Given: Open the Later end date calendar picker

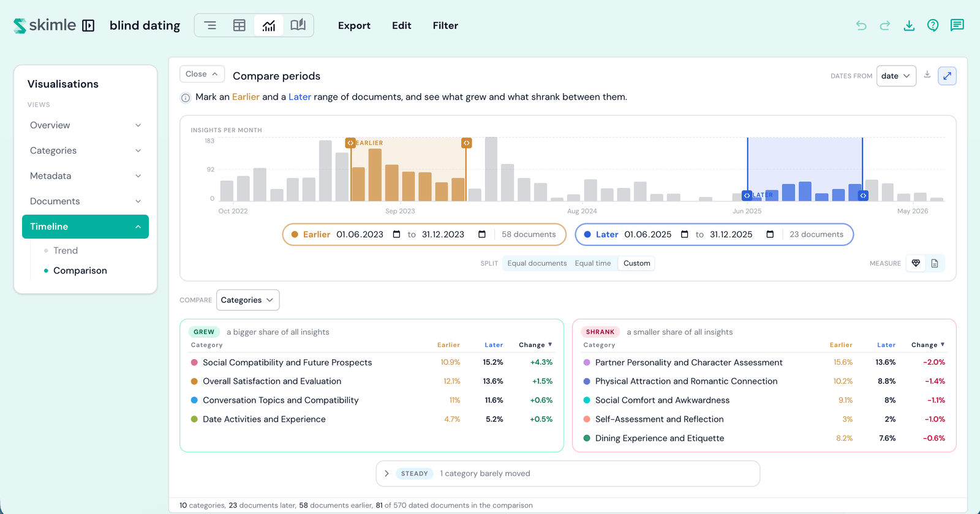Looking at the screenshot, I should [770, 234].
